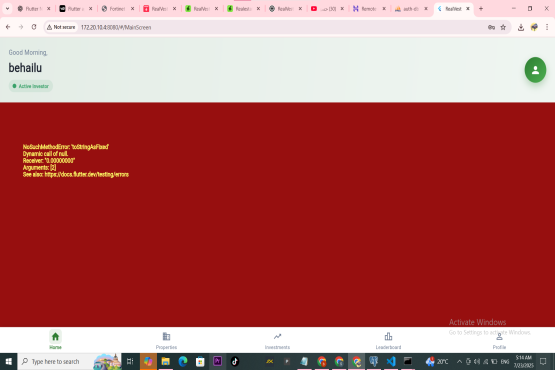Expand the tab search chevron
This screenshot has height=370, width=555.
pyautogui.click(x=7, y=8)
